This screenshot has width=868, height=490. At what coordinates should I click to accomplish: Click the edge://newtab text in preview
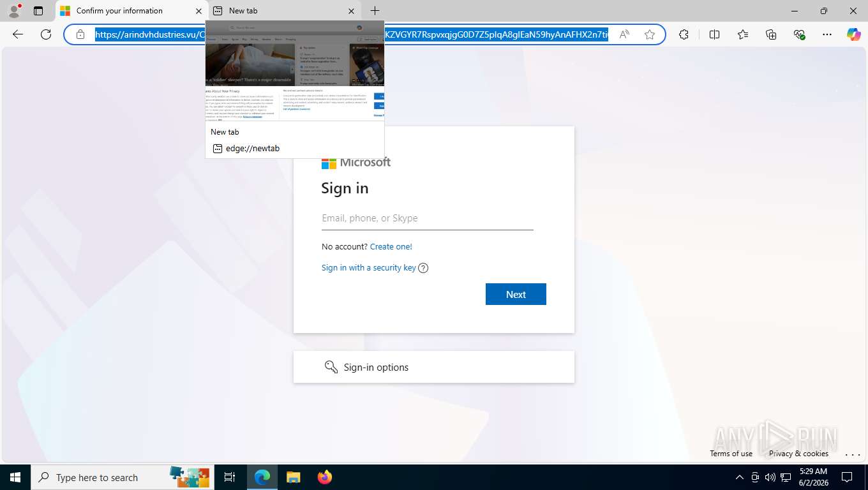(253, 148)
